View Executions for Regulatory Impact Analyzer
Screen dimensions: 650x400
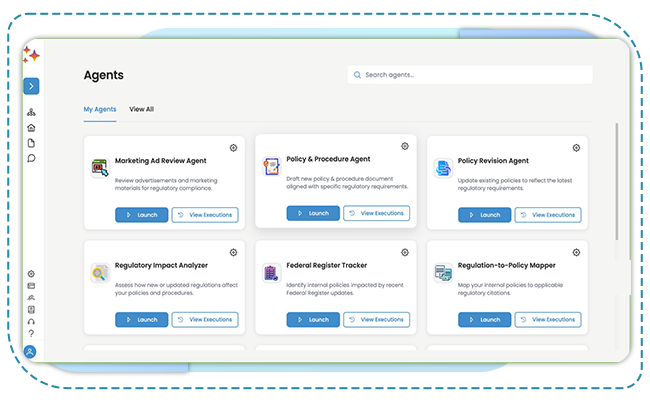[x=205, y=320]
